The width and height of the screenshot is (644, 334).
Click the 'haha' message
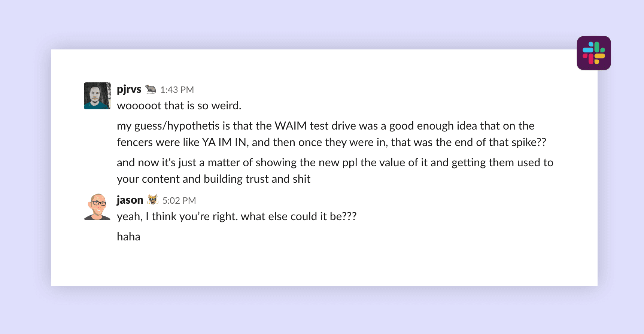pos(128,236)
